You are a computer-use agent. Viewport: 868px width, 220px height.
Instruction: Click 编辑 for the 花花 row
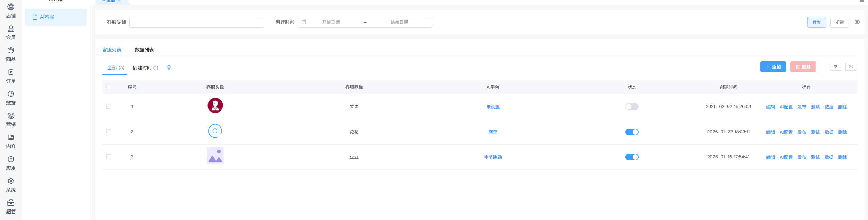771,132
